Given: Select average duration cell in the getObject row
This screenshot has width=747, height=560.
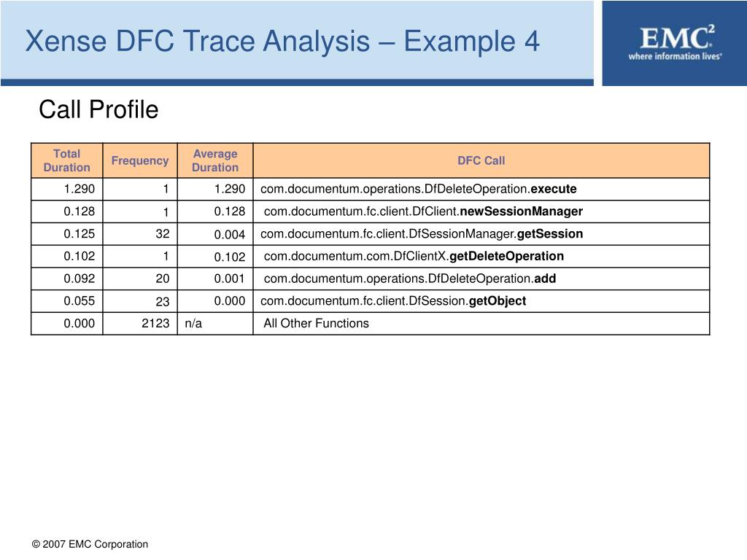Looking at the screenshot, I should [x=215, y=301].
